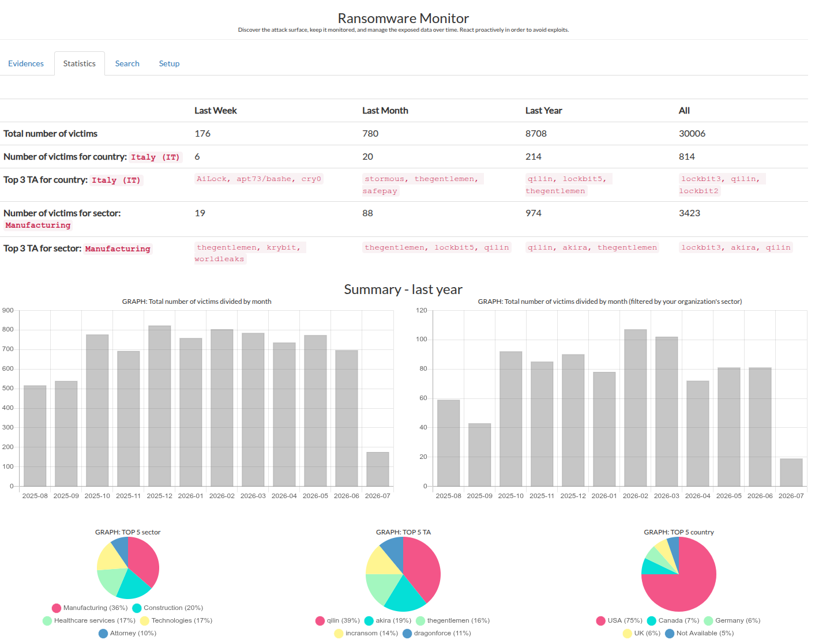
Task: Click the 'Summary - last year' heading
Action: point(403,289)
